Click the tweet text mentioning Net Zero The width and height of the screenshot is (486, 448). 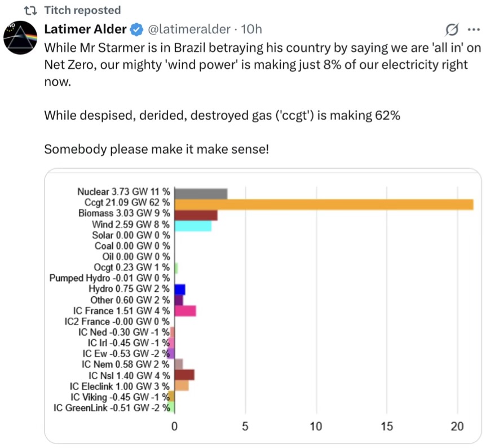point(256,64)
